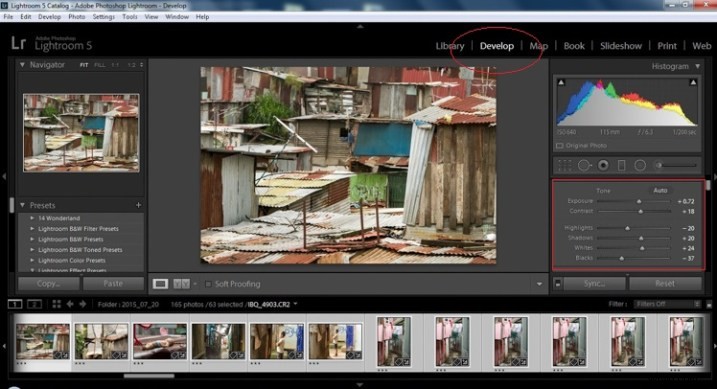Click the Paste button
The width and height of the screenshot is (717, 389).
coord(113,284)
